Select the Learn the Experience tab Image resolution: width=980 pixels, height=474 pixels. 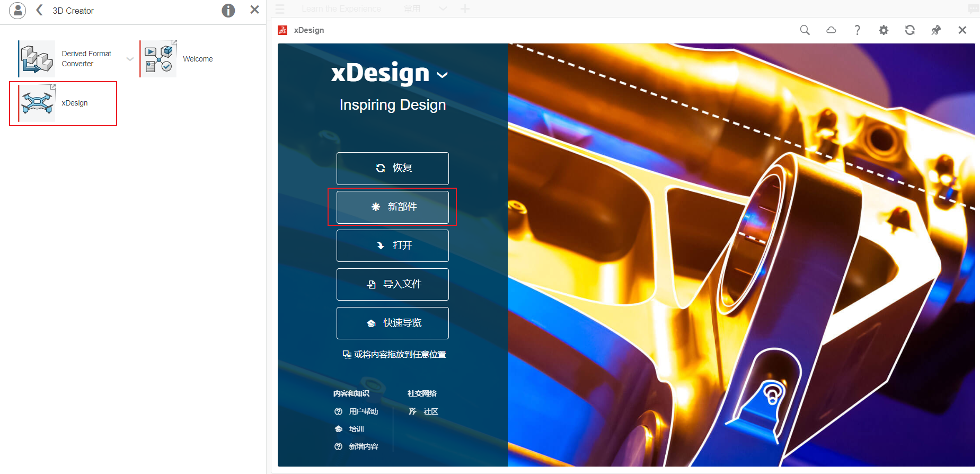pyautogui.click(x=341, y=9)
